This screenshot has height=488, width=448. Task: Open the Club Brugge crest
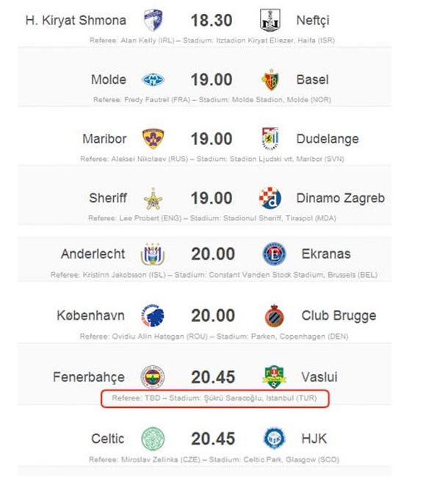coord(274,315)
